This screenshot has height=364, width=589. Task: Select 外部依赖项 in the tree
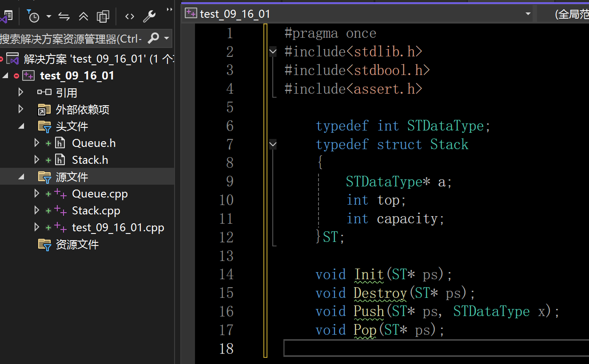[82, 110]
